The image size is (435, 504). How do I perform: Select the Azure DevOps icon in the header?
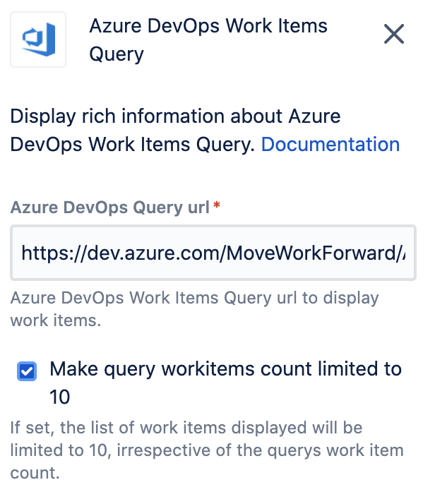pos(38,40)
